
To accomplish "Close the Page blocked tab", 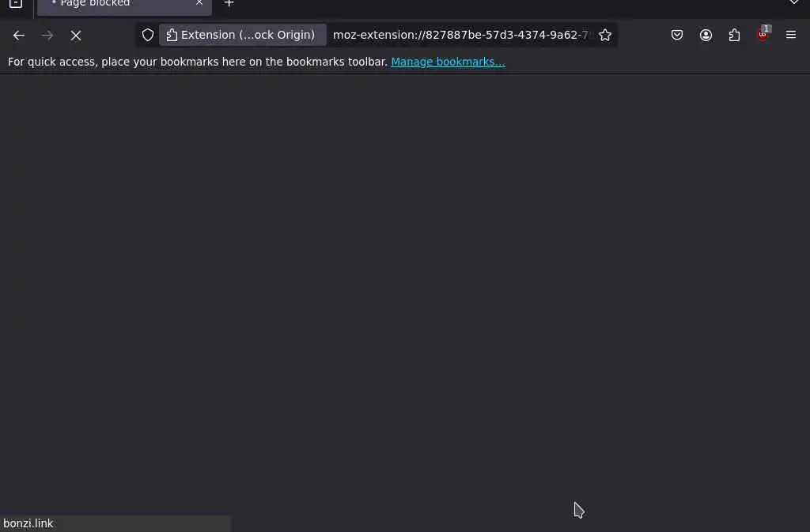I will point(199,3).
